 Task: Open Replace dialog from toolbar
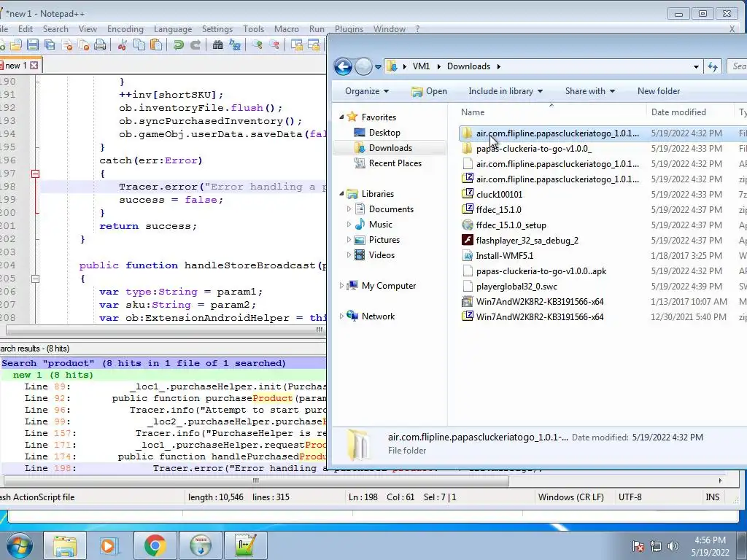(235, 45)
